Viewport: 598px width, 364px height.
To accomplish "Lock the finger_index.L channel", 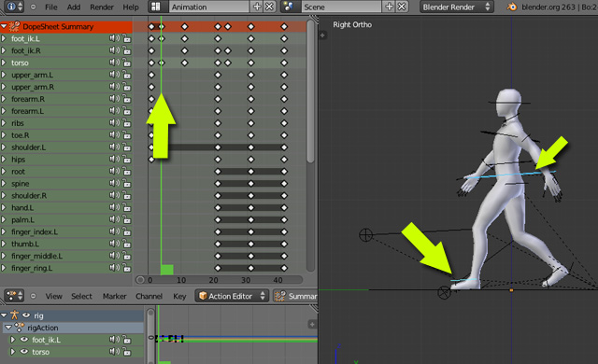I will click(x=126, y=231).
